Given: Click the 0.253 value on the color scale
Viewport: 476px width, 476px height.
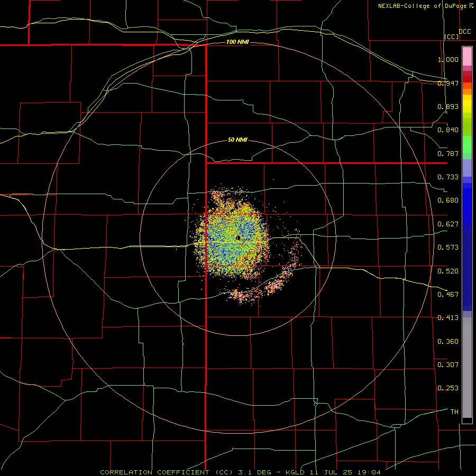Looking at the screenshot, I should pyautogui.click(x=448, y=388).
